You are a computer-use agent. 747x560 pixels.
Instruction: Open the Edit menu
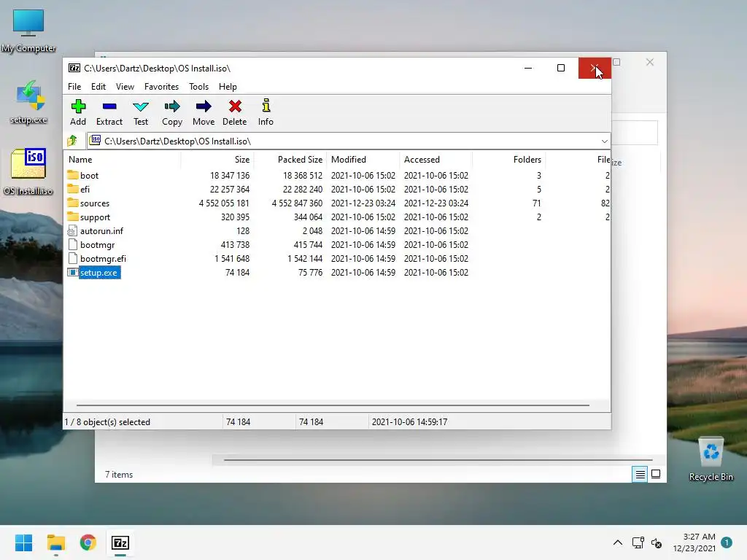[x=98, y=87]
